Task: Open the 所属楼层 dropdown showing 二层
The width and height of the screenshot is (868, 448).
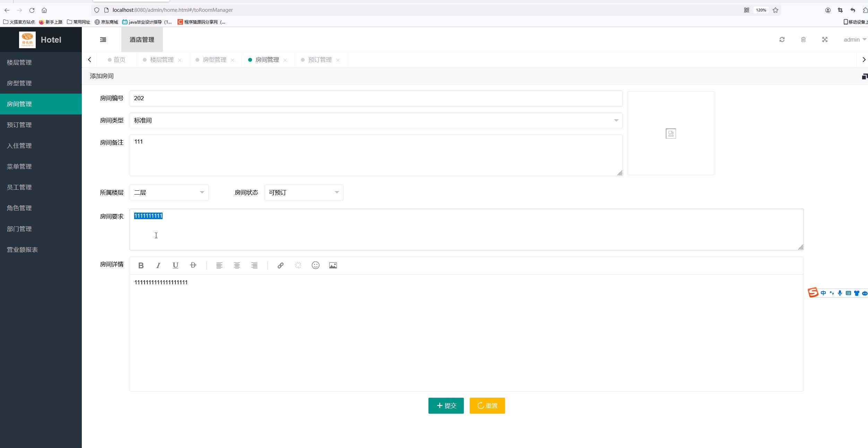Action: (169, 192)
